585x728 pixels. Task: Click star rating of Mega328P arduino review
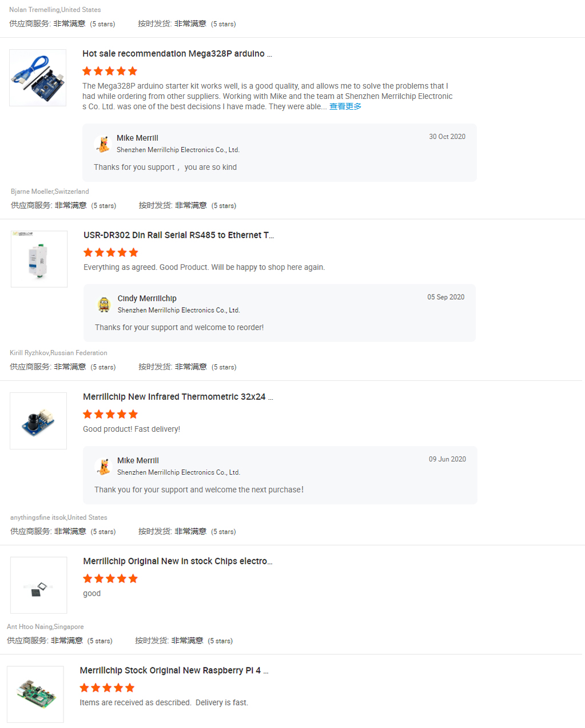point(110,71)
